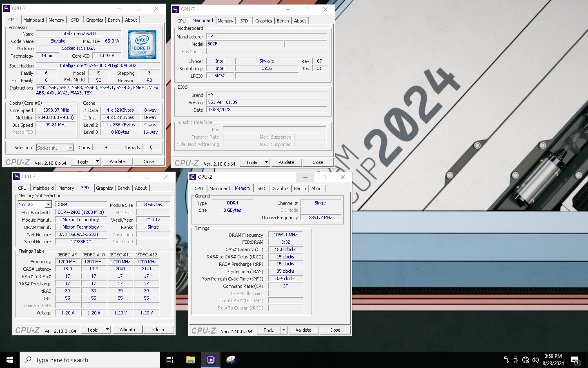Click CPU-Z title icon in the CPU tab window
The width and height of the screenshot is (588, 368).
coord(7,9)
